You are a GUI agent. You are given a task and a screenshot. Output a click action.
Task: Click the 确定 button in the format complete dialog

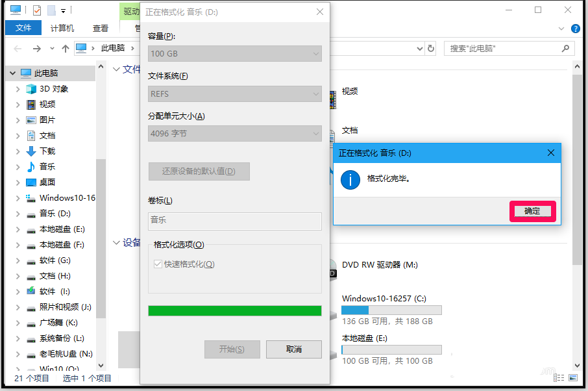coord(532,211)
